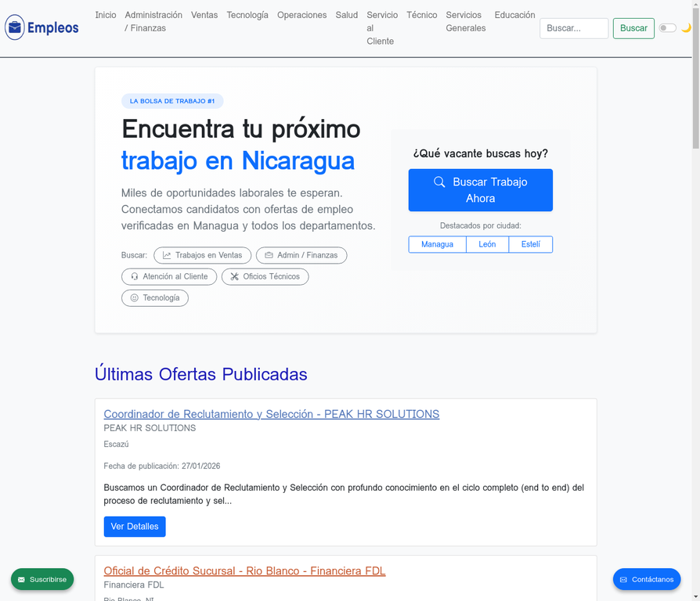
Task: Open Oficial de Crédito Sucursal Rio Blanco link
Action: 244,570
